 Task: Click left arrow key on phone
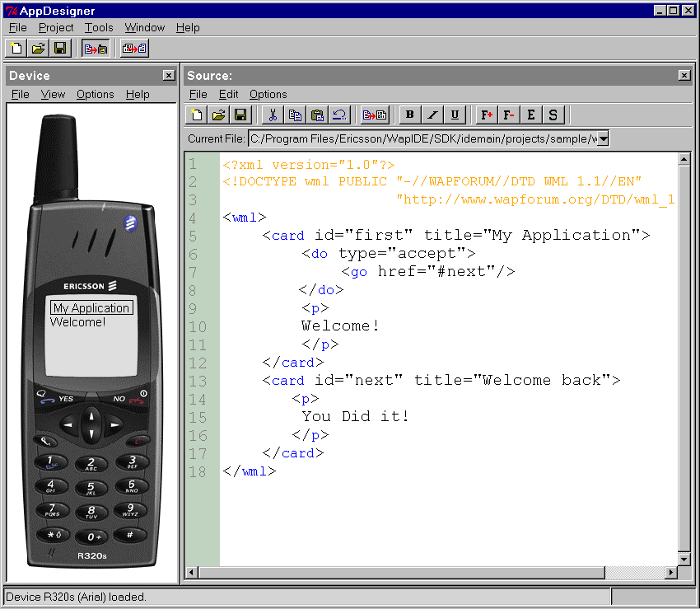68,424
